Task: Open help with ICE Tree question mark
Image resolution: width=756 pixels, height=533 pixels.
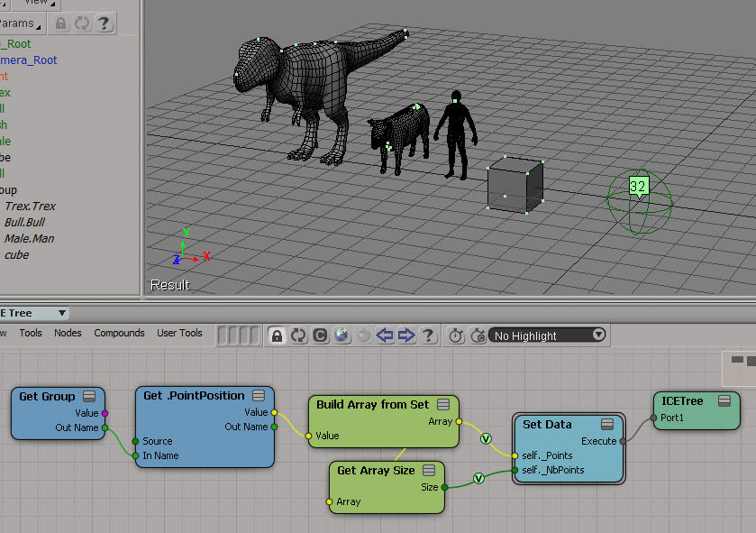Action: (x=429, y=335)
